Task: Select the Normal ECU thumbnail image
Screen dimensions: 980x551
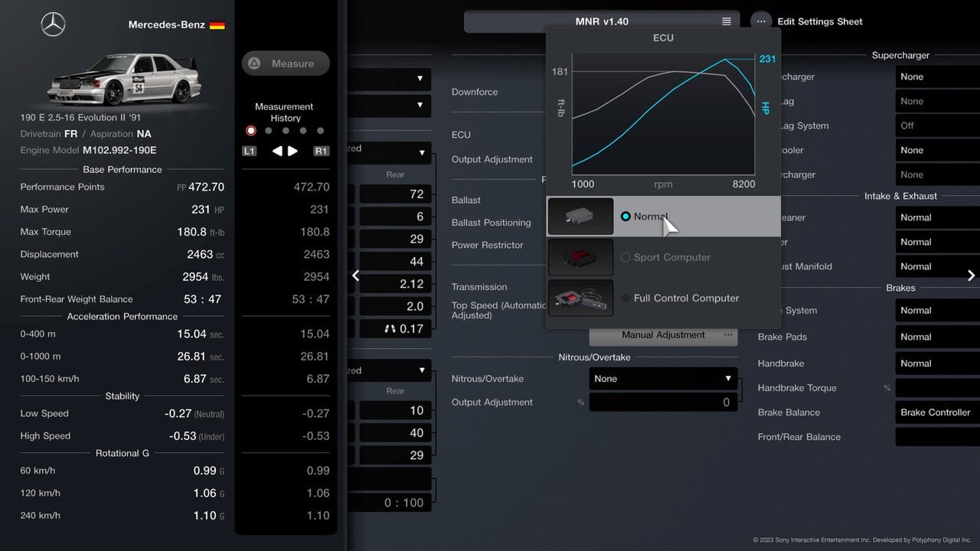Action: tap(580, 217)
